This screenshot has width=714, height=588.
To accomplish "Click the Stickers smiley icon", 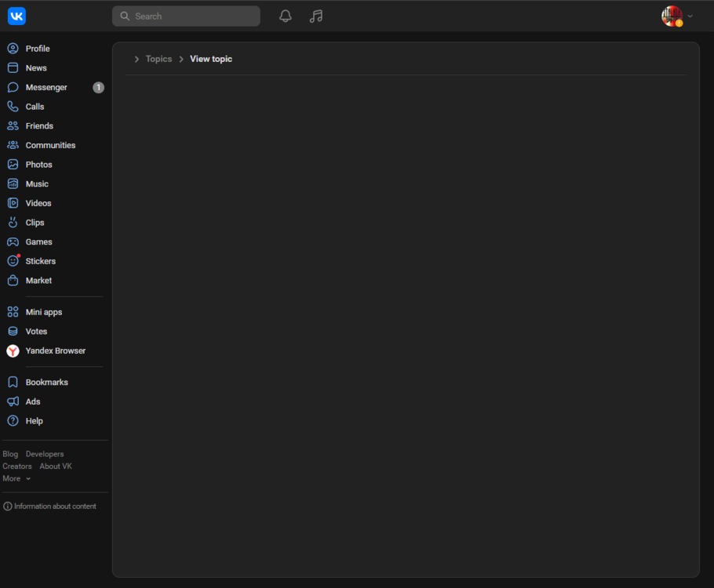I will (x=13, y=261).
